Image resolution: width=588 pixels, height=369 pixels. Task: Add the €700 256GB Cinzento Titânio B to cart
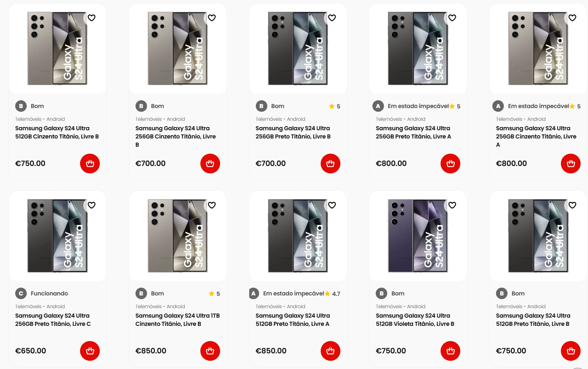click(x=210, y=164)
